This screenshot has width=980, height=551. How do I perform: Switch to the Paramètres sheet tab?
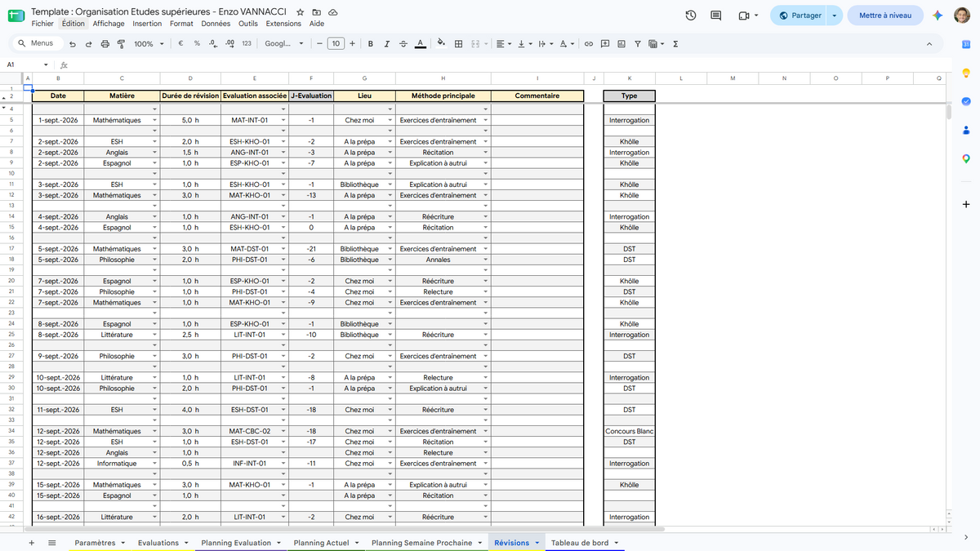click(x=100, y=543)
